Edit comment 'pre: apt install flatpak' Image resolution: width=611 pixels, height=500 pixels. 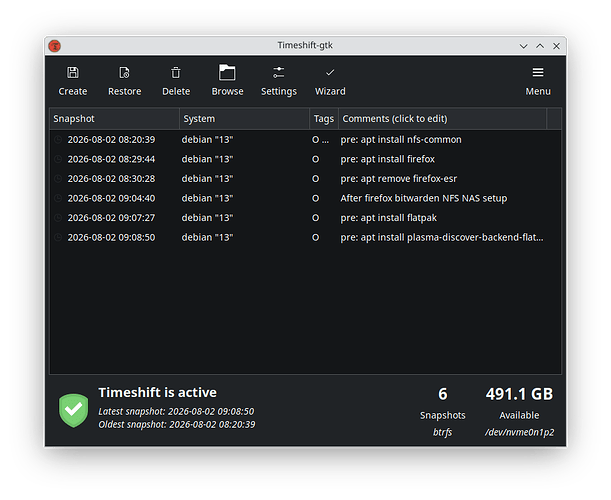pos(388,217)
